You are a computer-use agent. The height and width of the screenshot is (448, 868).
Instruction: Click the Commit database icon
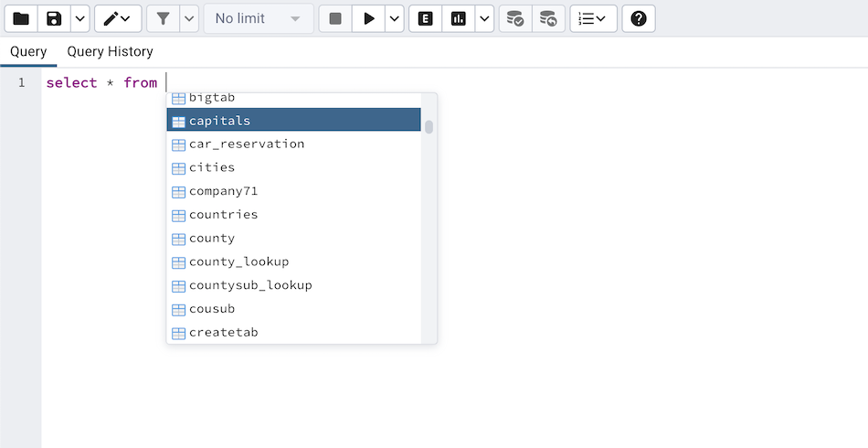tap(515, 18)
